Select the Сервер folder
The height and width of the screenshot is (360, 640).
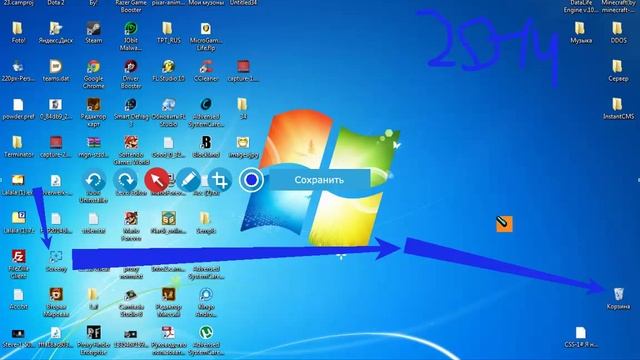tap(618, 71)
